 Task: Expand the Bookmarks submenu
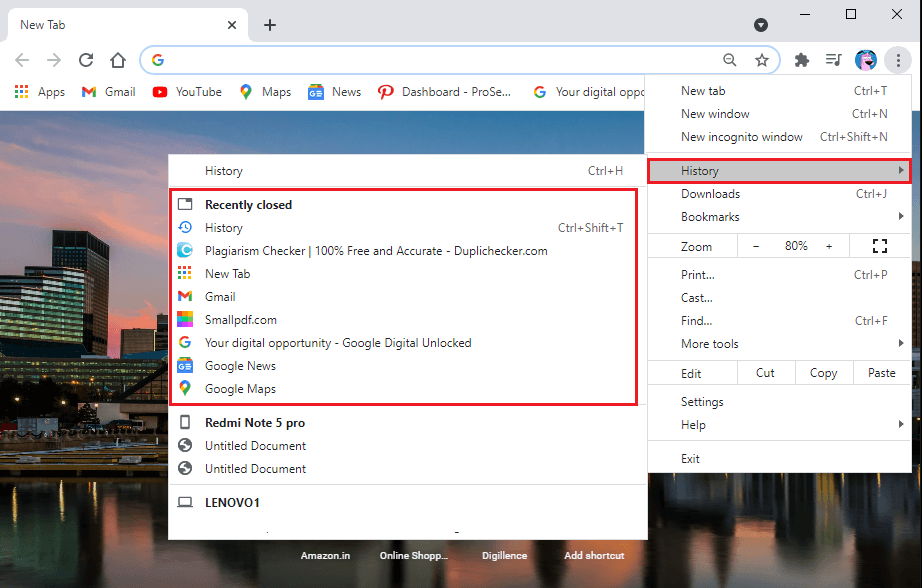[779, 217]
